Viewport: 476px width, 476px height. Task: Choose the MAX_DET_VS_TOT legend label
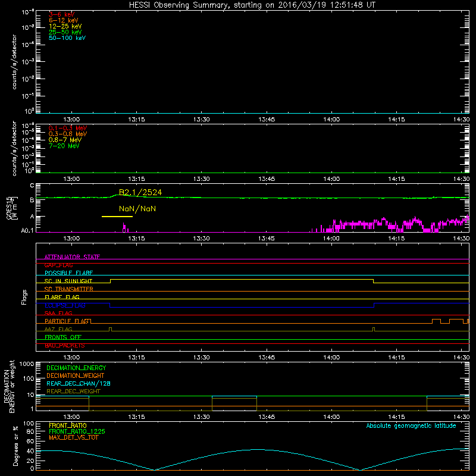coord(74,437)
